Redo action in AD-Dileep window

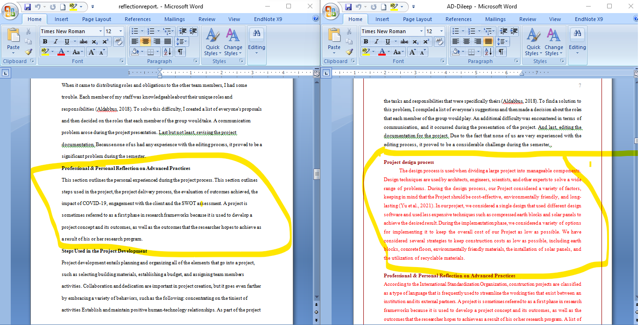tap(373, 7)
